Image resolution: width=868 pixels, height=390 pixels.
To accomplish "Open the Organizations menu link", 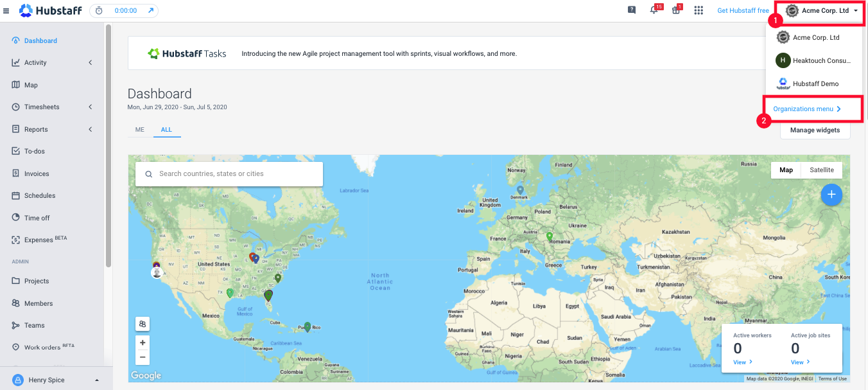I will coord(807,109).
